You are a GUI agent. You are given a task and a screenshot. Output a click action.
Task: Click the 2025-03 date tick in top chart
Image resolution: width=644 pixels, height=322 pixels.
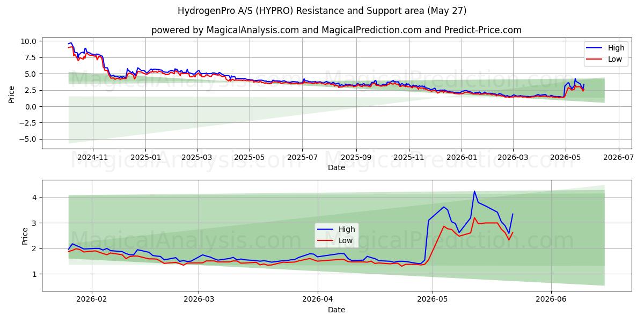(196, 158)
